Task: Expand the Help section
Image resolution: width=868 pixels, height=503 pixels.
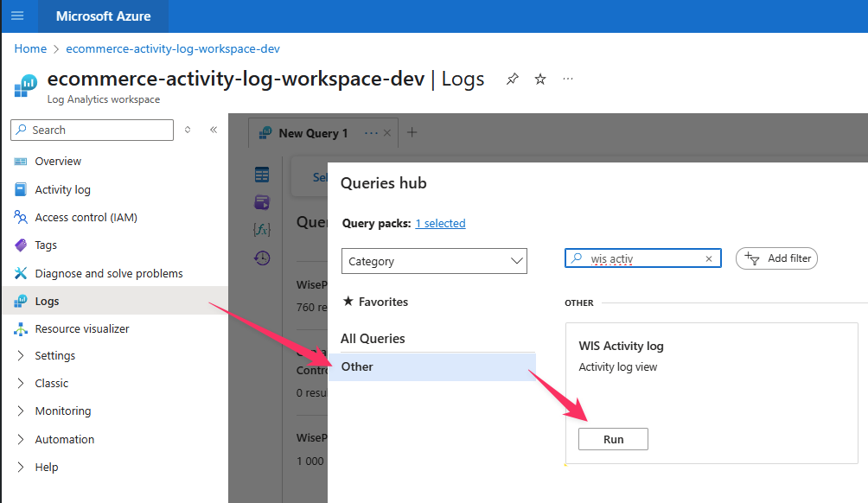Action: tap(21, 467)
